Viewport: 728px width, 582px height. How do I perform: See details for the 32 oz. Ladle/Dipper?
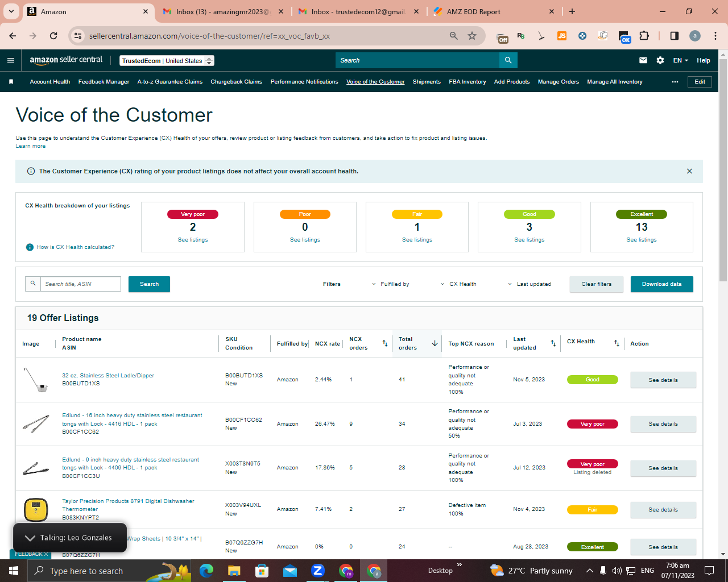(663, 380)
